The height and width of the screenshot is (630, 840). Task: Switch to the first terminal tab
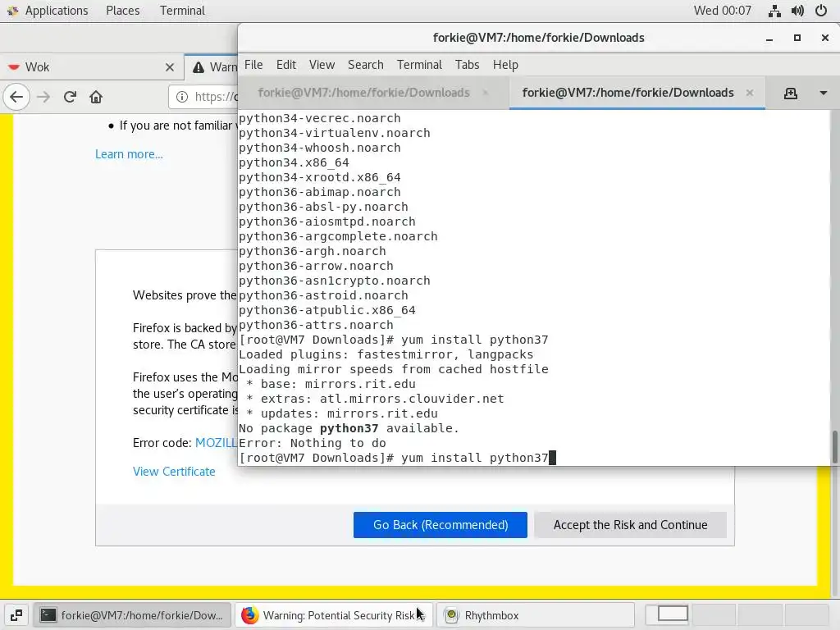coord(363,93)
